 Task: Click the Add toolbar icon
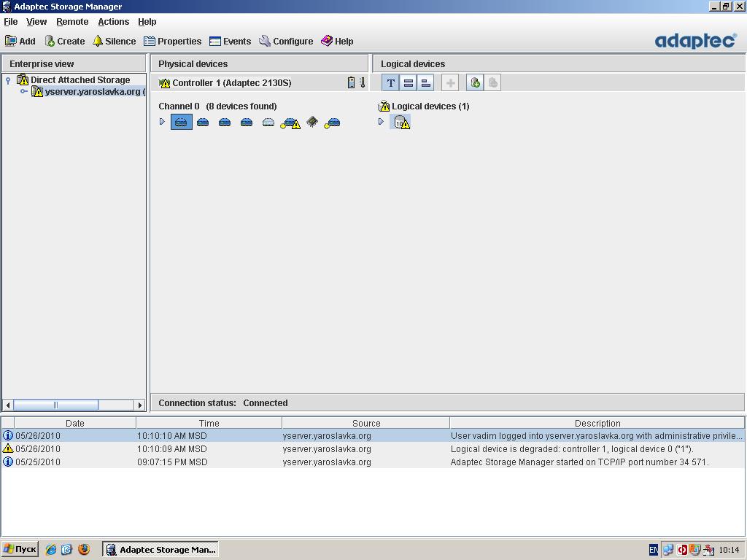click(20, 42)
